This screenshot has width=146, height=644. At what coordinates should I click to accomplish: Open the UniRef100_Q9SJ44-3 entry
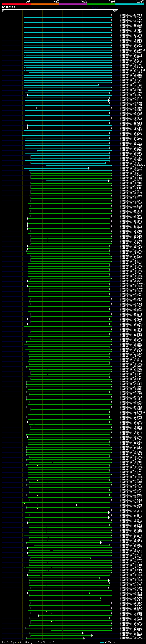[x=132, y=70]
